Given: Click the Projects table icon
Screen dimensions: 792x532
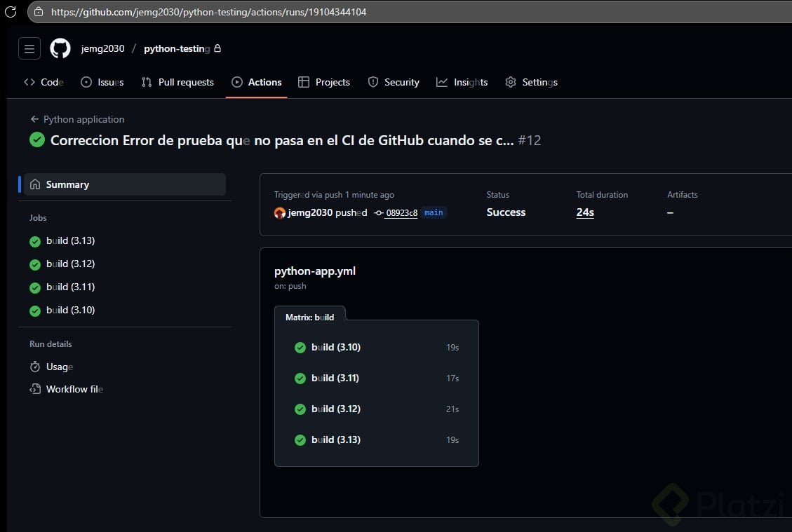Looking at the screenshot, I should click(x=304, y=82).
